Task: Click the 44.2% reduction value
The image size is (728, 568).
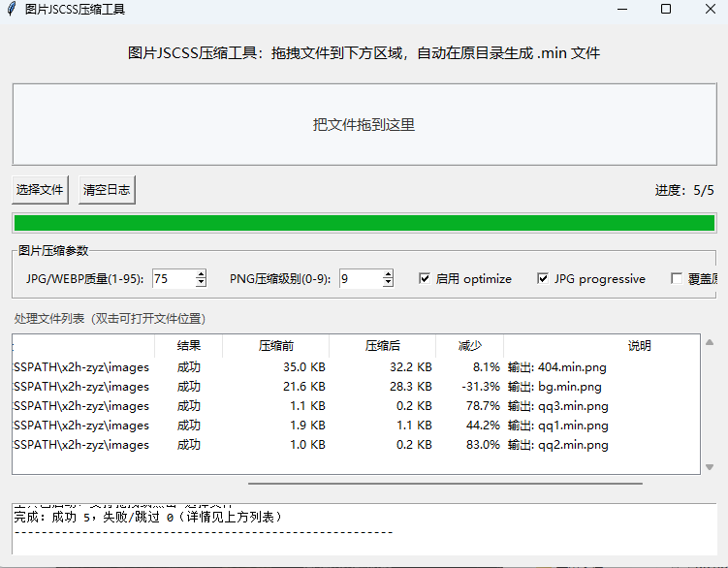Action: (483, 426)
